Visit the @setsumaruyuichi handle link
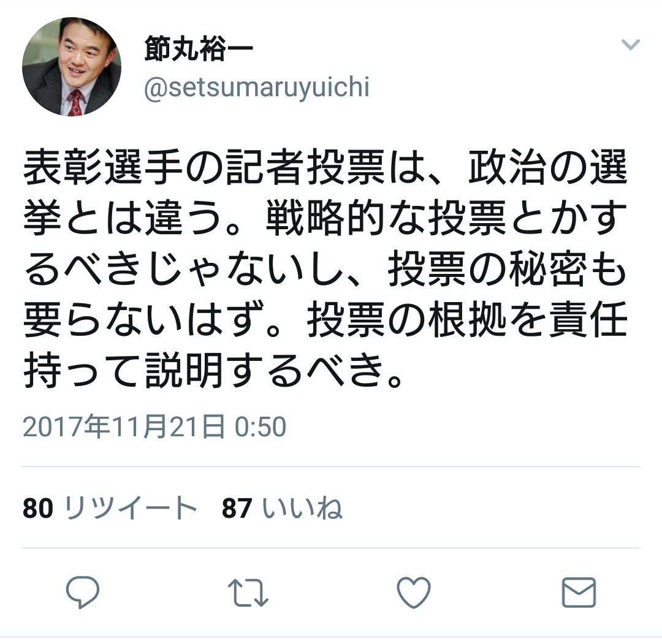 pyautogui.click(x=257, y=87)
